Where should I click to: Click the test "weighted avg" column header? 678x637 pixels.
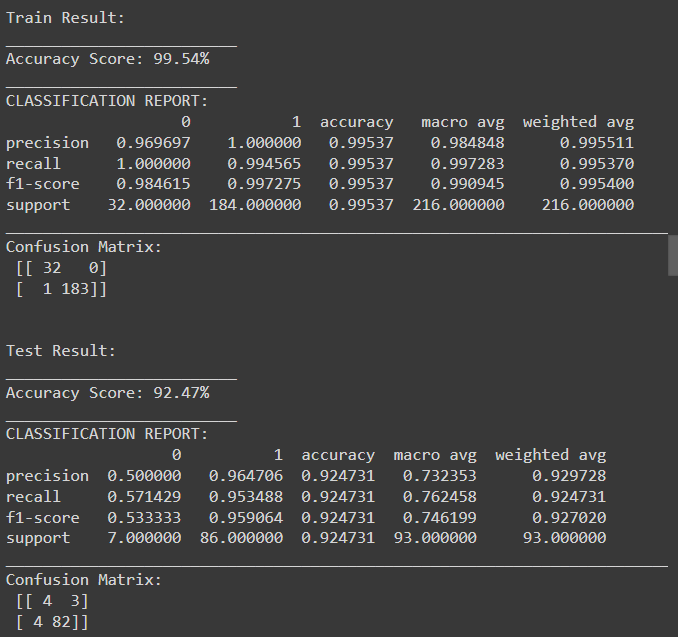coord(550,455)
